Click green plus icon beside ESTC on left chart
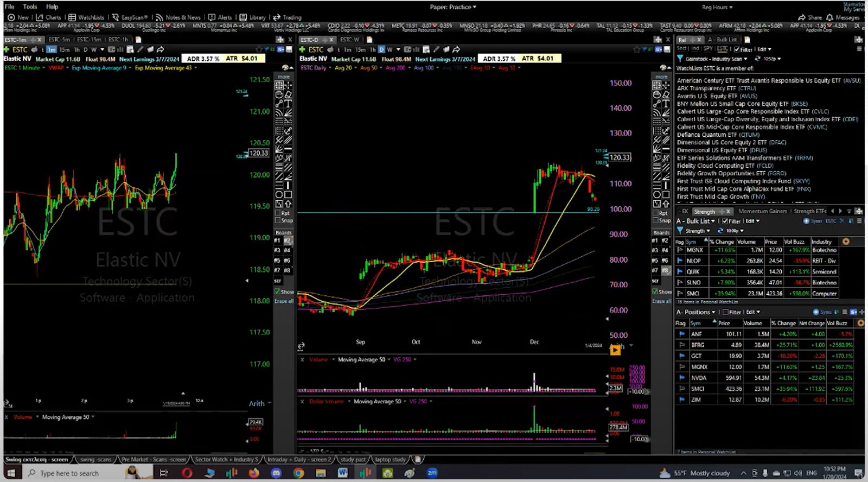Screen dimensions: 868x482 pos(7,49)
